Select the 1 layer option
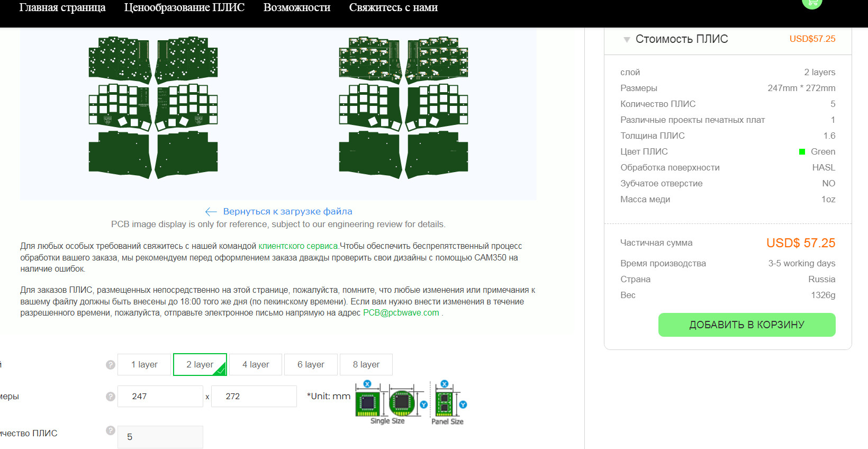 [144, 365]
